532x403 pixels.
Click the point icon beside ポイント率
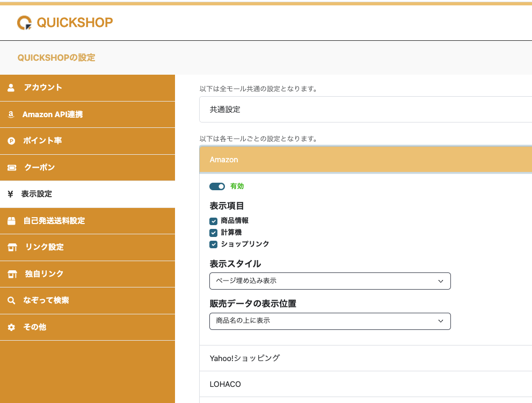tap(11, 141)
